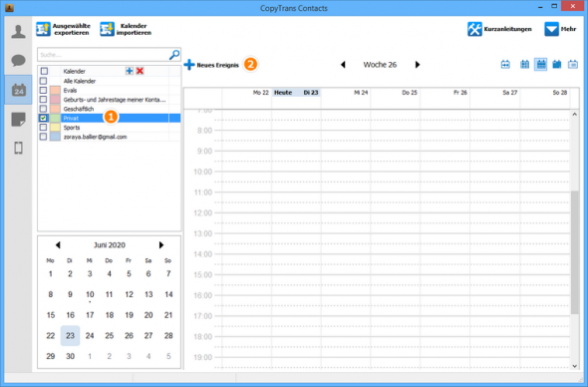Switch to second calendar view icon
Viewport: 588px width, 387px height.
coord(524,65)
